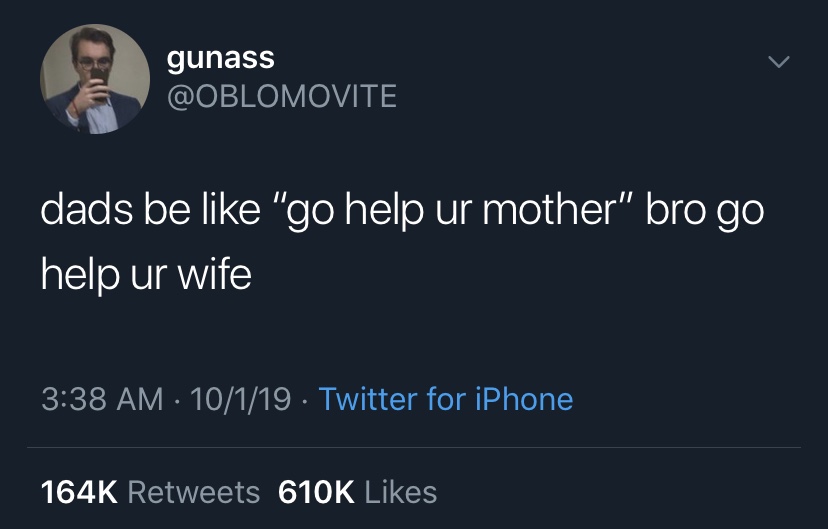Image resolution: width=828 pixels, height=529 pixels.
Task: Click the 3:38 AM timestamp
Action: pyautogui.click(x=101, y=400)
